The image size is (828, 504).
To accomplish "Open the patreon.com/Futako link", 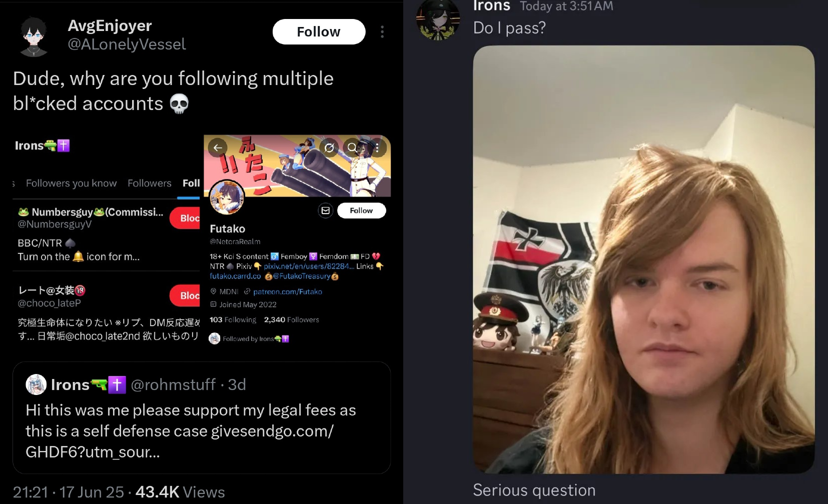I will click(x=288, y=291).
